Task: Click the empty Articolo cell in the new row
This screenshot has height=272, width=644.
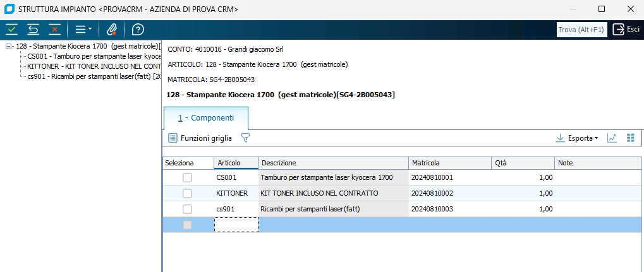Action: click(236, 225)
